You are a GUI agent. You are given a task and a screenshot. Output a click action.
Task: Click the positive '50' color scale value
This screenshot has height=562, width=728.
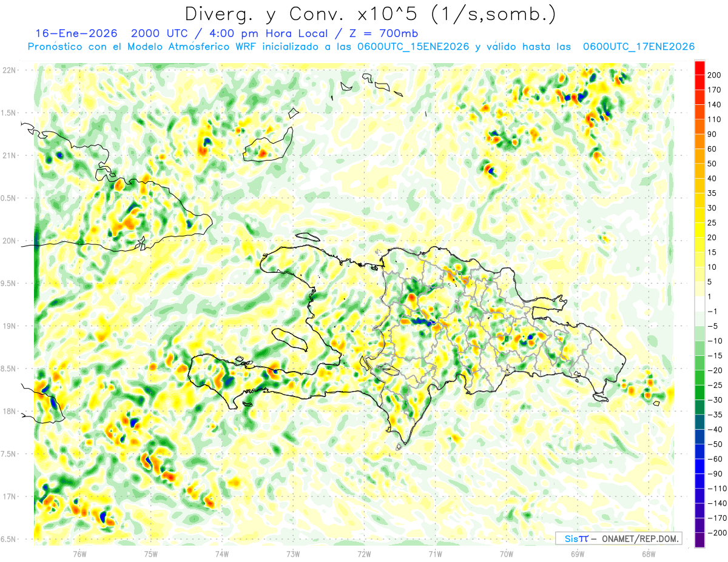pos(713,164)
